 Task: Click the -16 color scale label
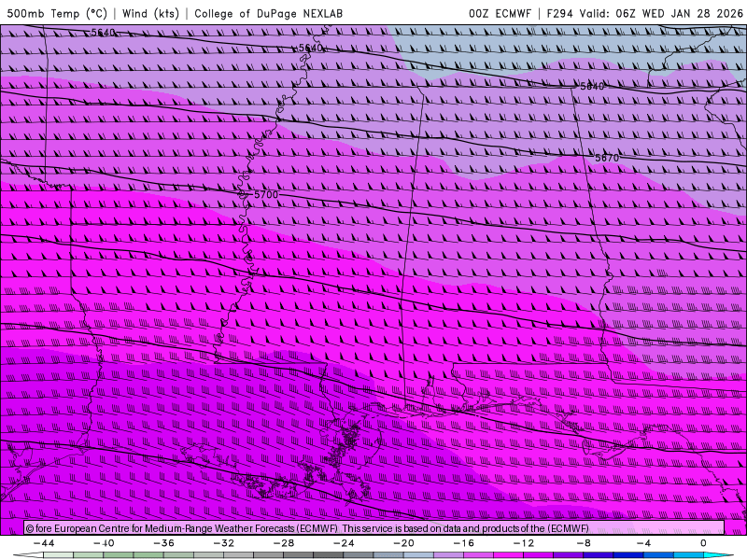463,543
